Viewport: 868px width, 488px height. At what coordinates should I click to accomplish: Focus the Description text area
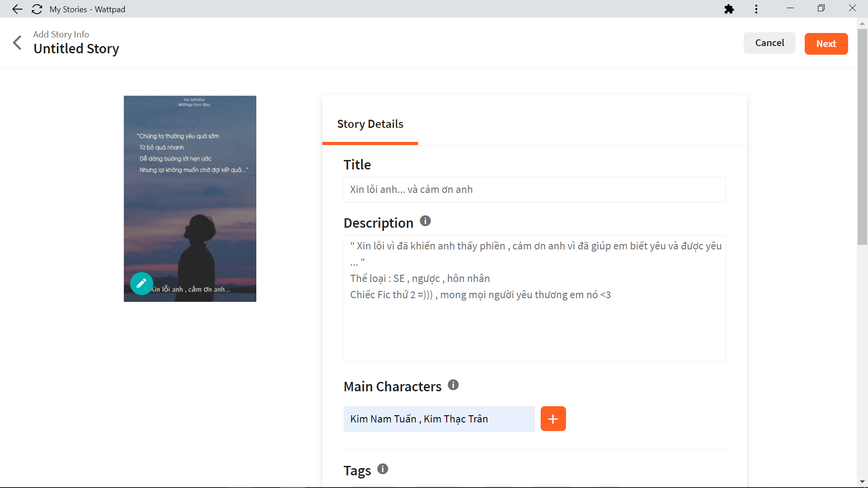[x=535, y=298]
